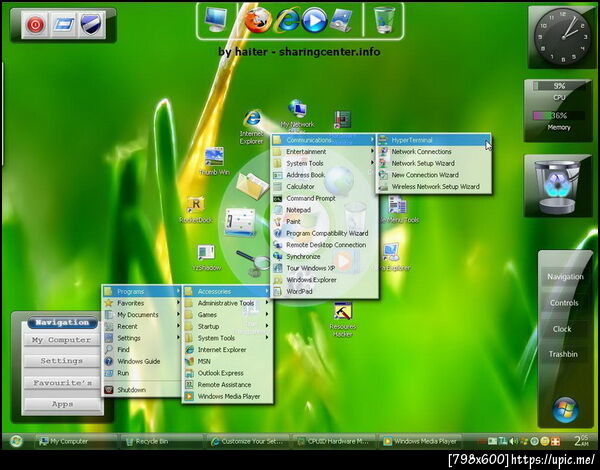Viewport: 600px width, 470px height.
Task: Click the red power button icon
Action: coord(35,25)
